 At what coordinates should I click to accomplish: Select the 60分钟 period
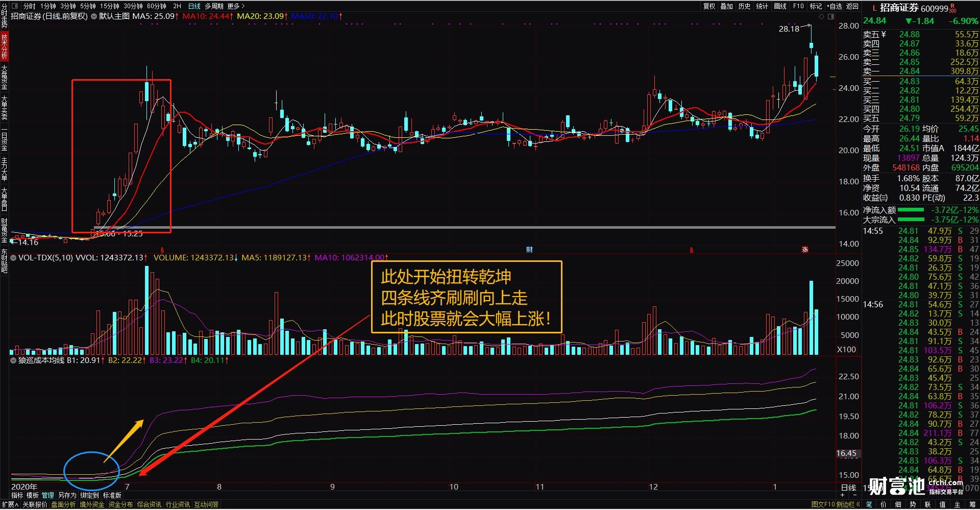point(157,6)
